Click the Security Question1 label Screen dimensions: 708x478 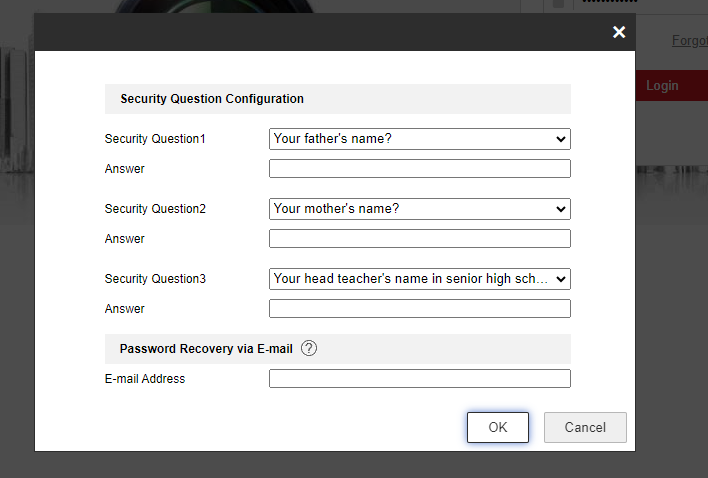[x=155, y=139]
